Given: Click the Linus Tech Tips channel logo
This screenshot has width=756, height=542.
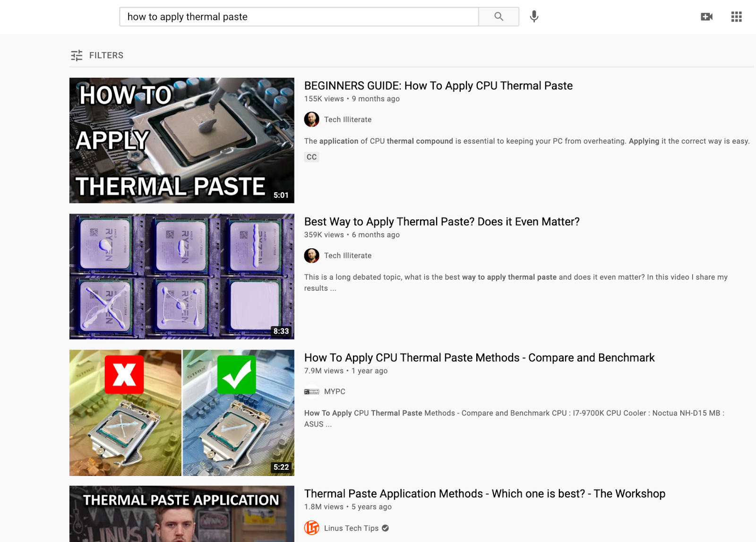Looking at the screenshot, I should click(312, 527).
